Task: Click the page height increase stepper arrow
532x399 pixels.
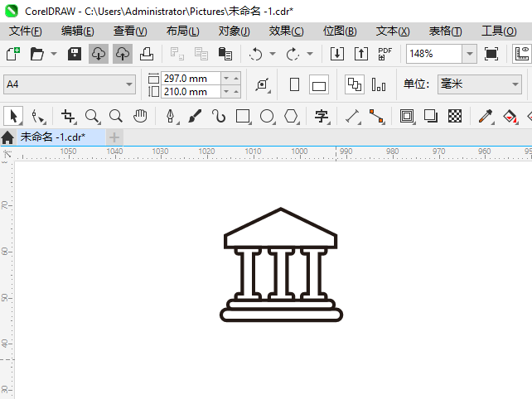Action: click(236, 92)
